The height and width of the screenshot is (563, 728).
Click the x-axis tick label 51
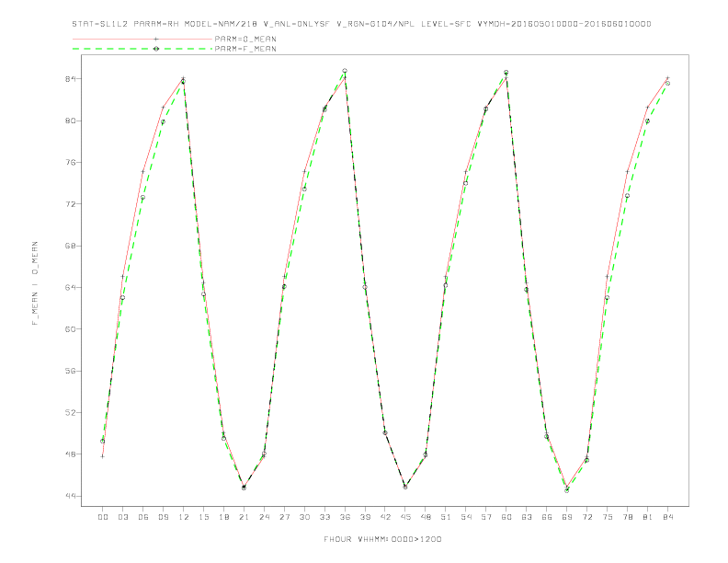click(446, 517)
